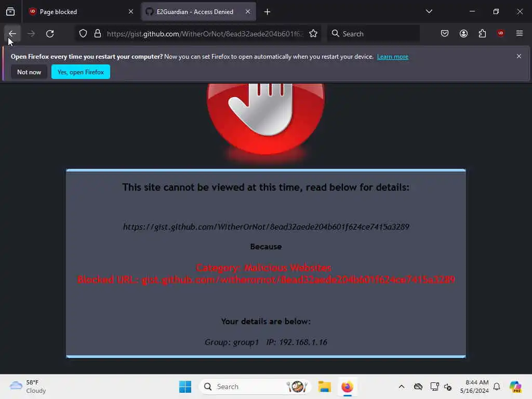Close the Page blocked tab

click(x=131, y=12)
